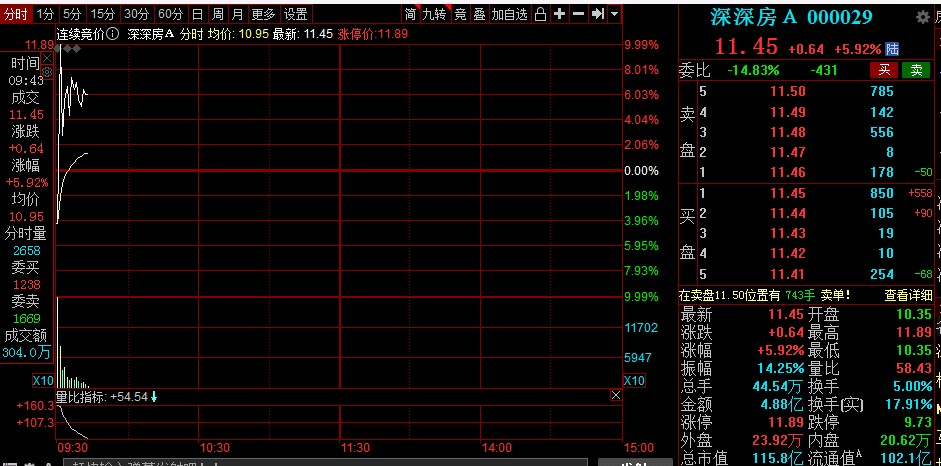Click the lock icon in chart toolbar
The image size is (941, 466).
click(540, 14)
